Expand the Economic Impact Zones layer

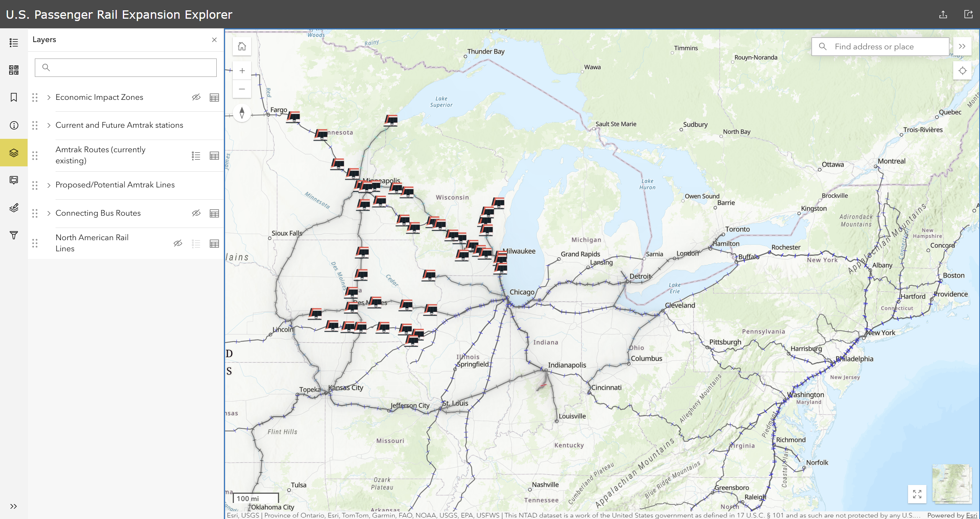point(49,98)
